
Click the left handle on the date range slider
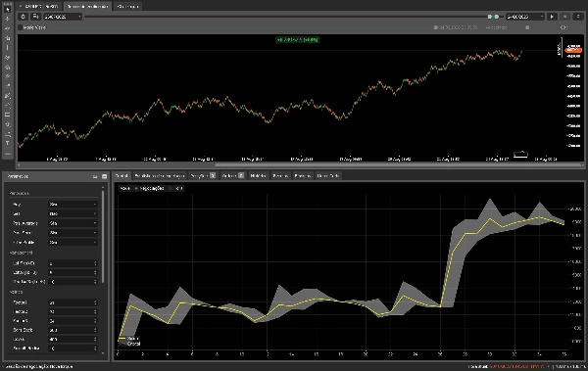point(489,17)
